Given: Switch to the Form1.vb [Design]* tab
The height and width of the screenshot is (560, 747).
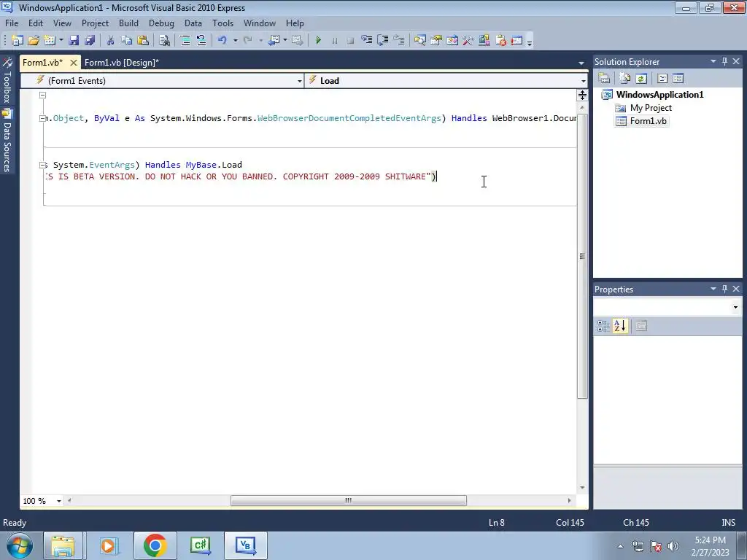Looking at the screenshot, I should pyautogui.click(x=122, y=63).
